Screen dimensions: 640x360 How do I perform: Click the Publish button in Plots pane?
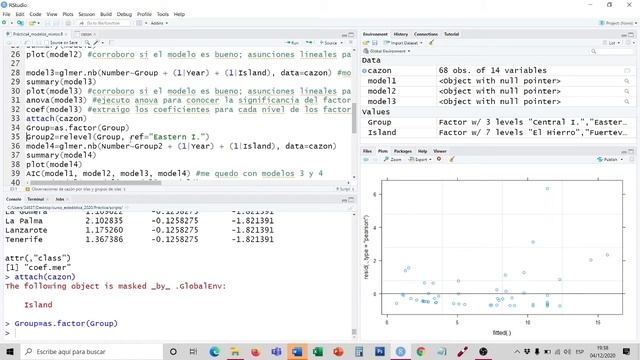pyautogui.click(x=608, y=160)
